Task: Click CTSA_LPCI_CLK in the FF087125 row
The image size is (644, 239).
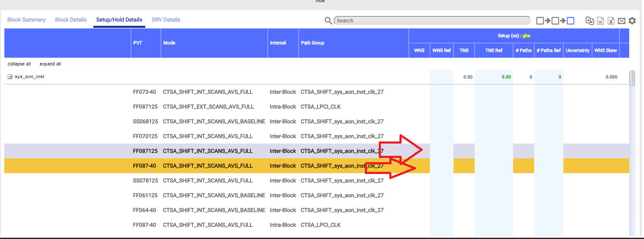Action: 321,107
